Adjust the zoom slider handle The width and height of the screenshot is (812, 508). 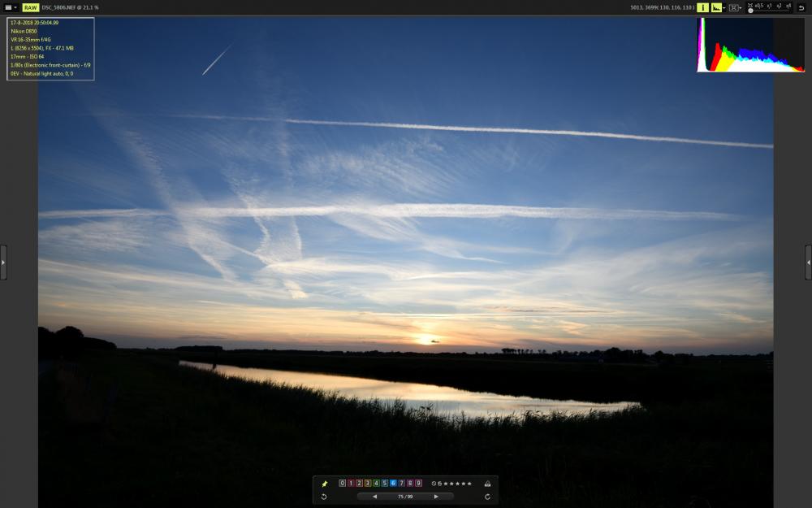coord(750,11)
